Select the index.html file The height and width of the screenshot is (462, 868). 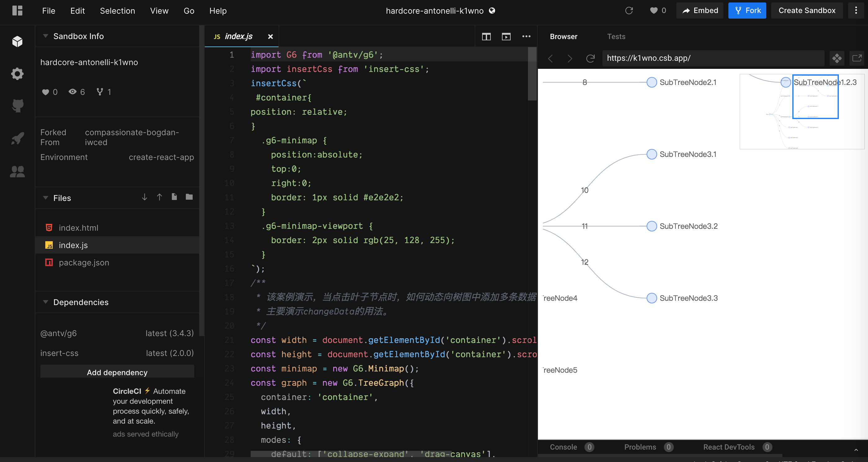[x=78, y=228]
